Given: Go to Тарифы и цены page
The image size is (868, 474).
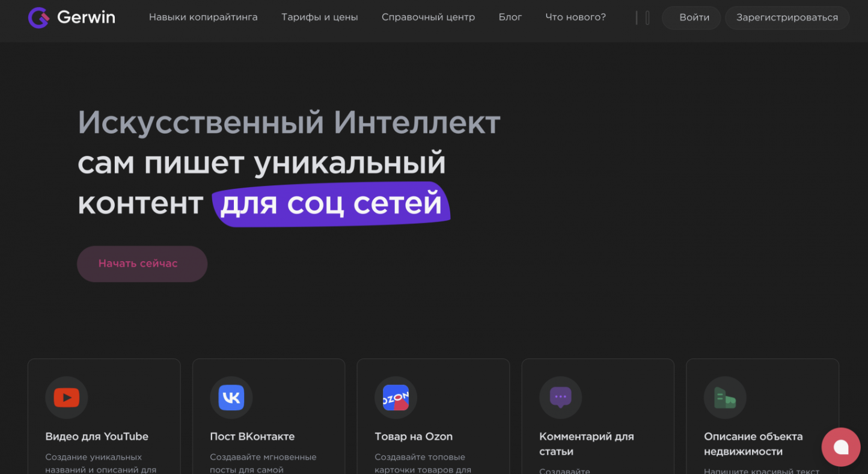Looking at the screenshot, I should 319,17.
